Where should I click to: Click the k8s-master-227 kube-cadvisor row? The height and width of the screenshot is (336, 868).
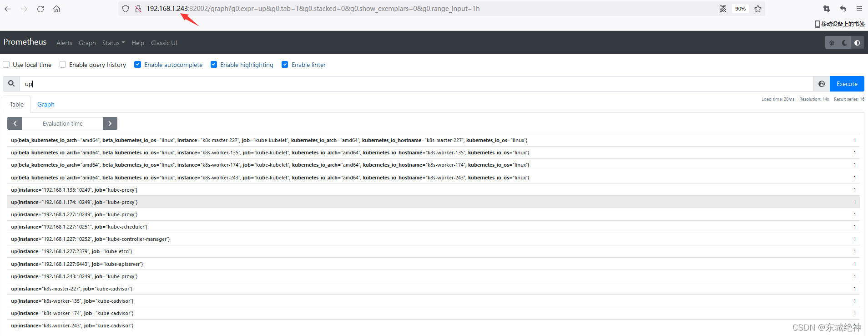tap(434, 289)
